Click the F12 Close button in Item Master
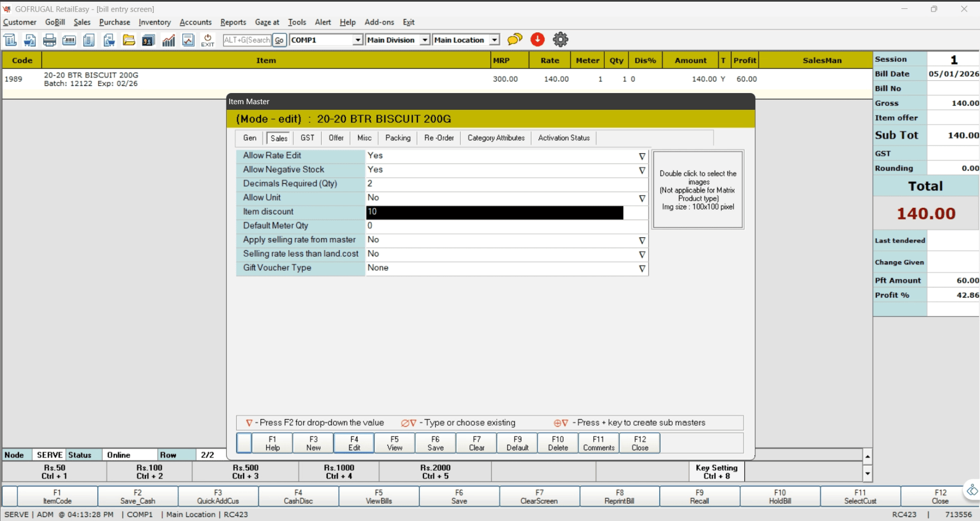Viewport: 980px width, 521px height. 640,443
